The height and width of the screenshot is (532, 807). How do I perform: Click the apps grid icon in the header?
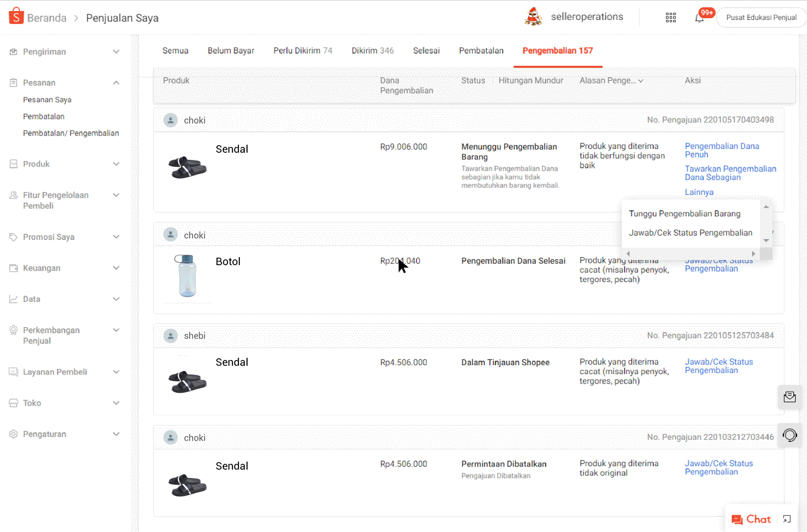[670, 17]
